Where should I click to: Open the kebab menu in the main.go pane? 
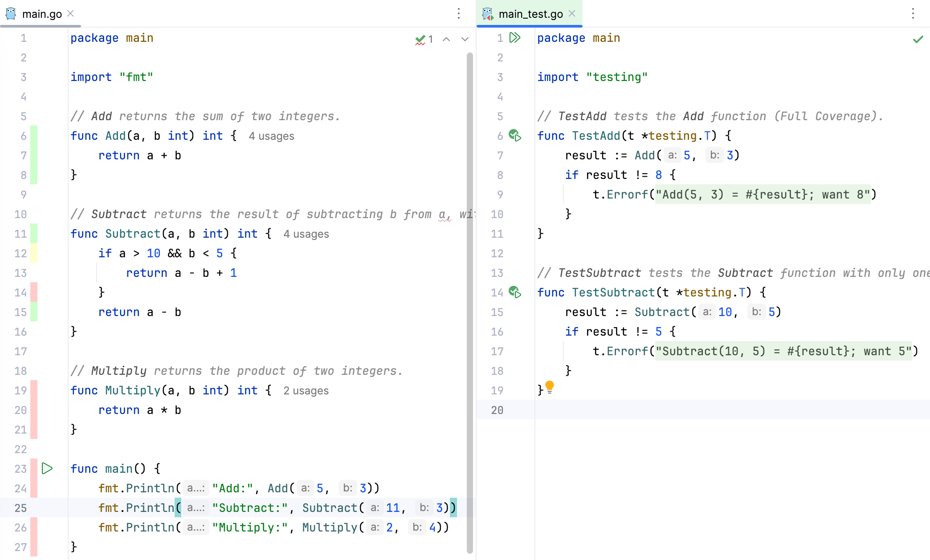(459, 14)
